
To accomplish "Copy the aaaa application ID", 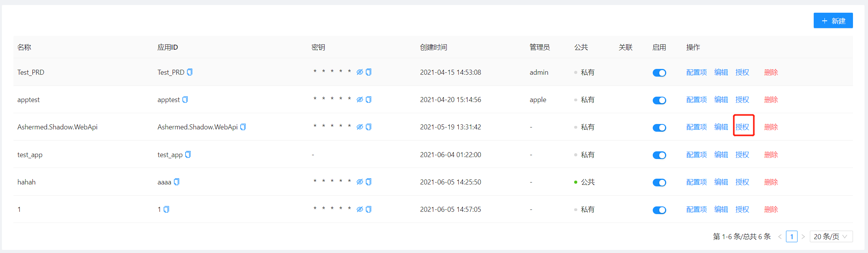I will [x=176, y=182].
